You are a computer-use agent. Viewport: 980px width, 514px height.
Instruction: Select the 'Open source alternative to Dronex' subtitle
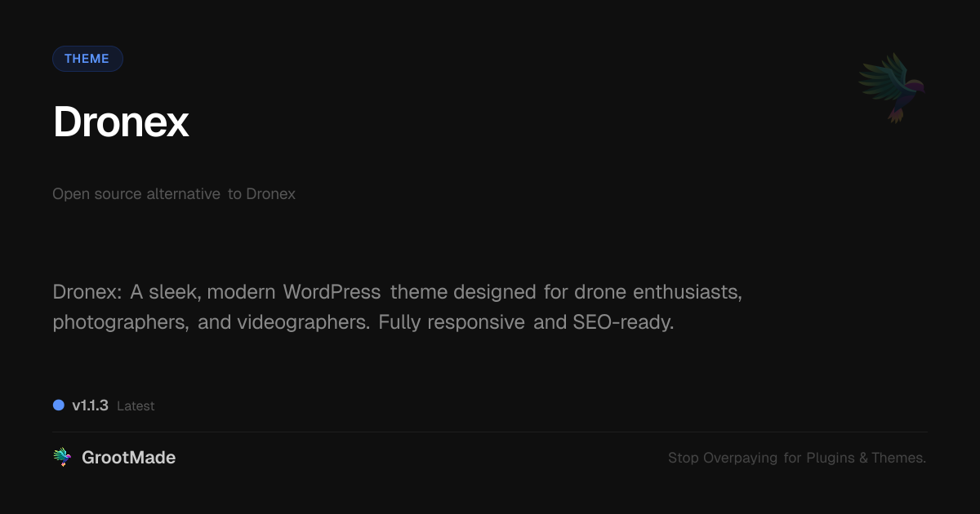(174, 193)
